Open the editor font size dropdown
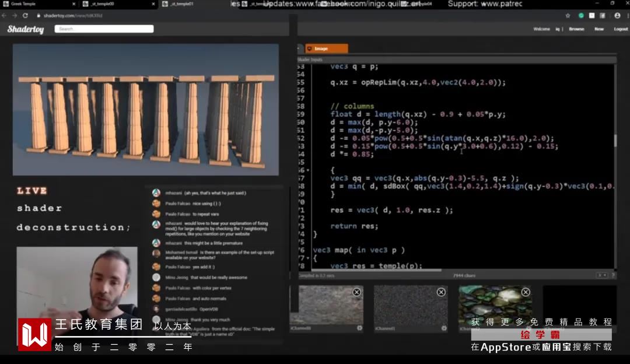630x364 pixels. click(x=602, y=275)
